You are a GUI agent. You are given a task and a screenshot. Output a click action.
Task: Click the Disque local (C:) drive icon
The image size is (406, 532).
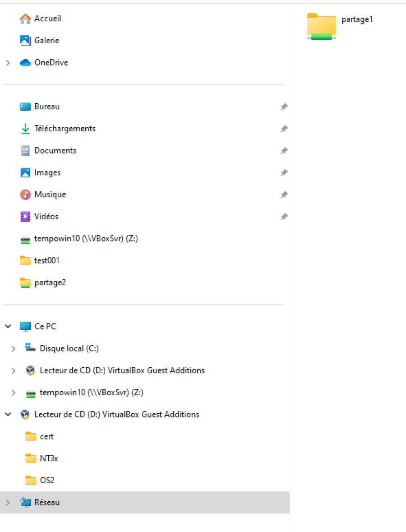click(x=31, y=348)
